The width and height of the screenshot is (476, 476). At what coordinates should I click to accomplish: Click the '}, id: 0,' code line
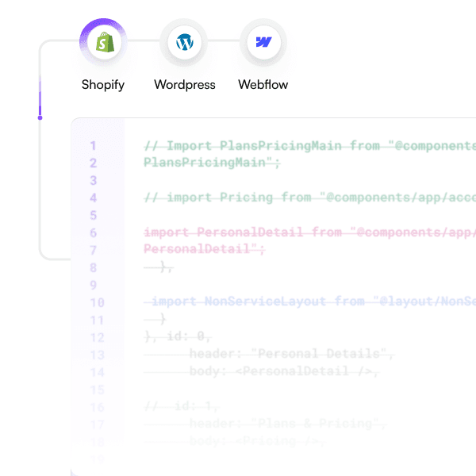point(178,336)
